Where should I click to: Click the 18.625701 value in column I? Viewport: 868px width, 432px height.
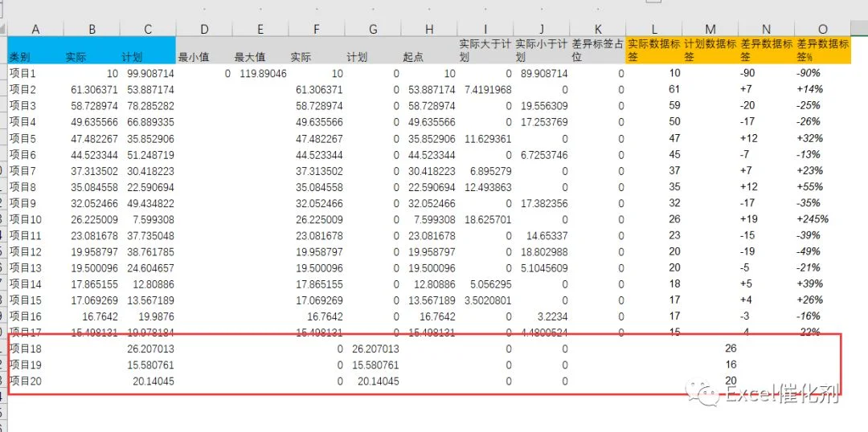click(485, 219)
